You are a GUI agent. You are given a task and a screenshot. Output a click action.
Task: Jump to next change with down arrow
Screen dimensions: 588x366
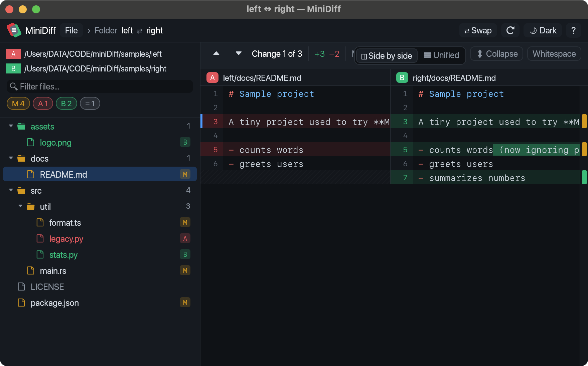point(239,53)
